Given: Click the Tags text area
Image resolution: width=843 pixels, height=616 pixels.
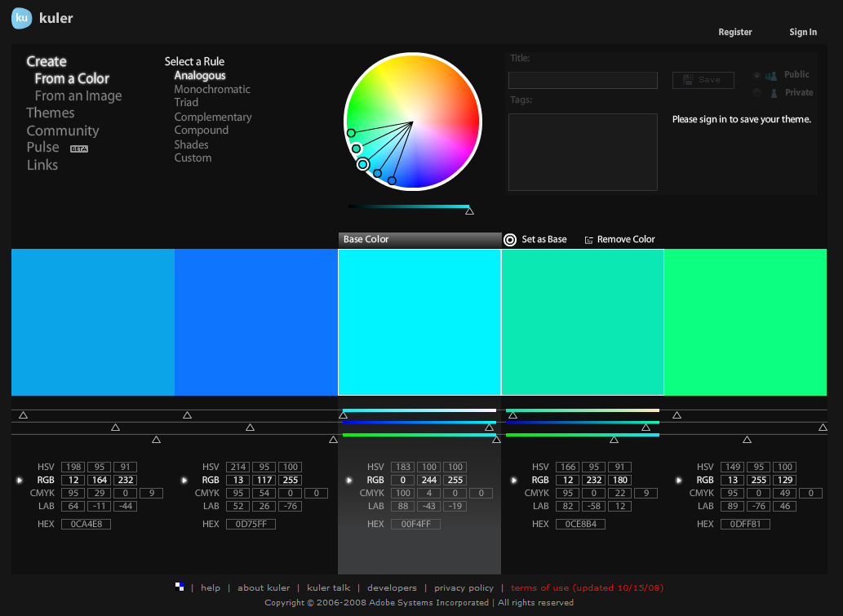Looking at the screenshot, I should 583,152.
